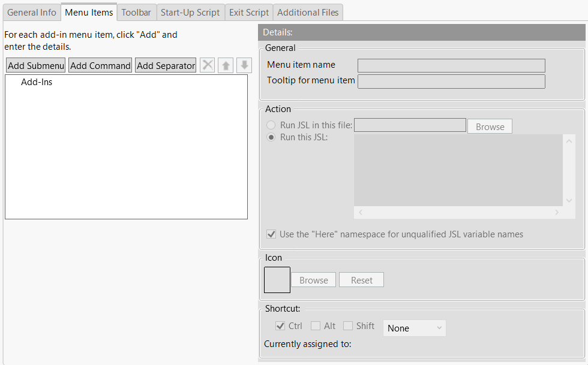
Task: Click Reset in the Icon section
Action: coord(361,279)
